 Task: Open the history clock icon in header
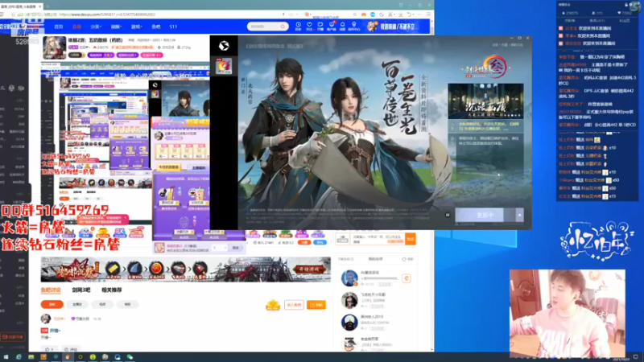[x=298, y=27]
